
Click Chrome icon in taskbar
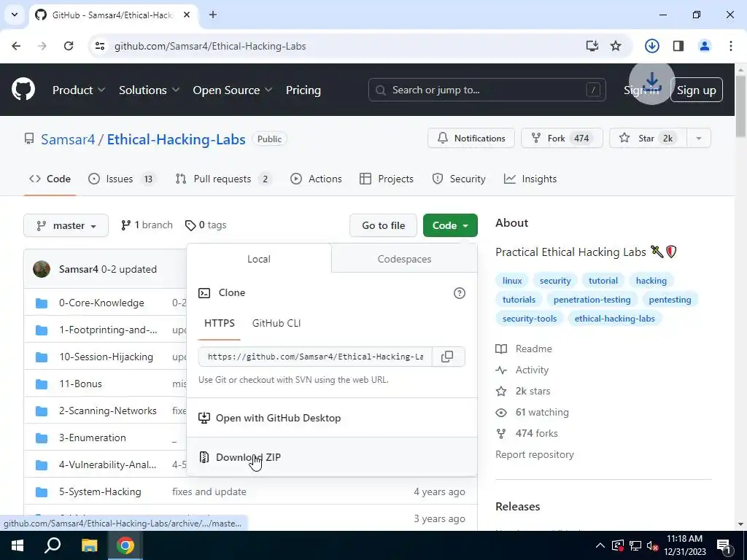tap(125, 545)
